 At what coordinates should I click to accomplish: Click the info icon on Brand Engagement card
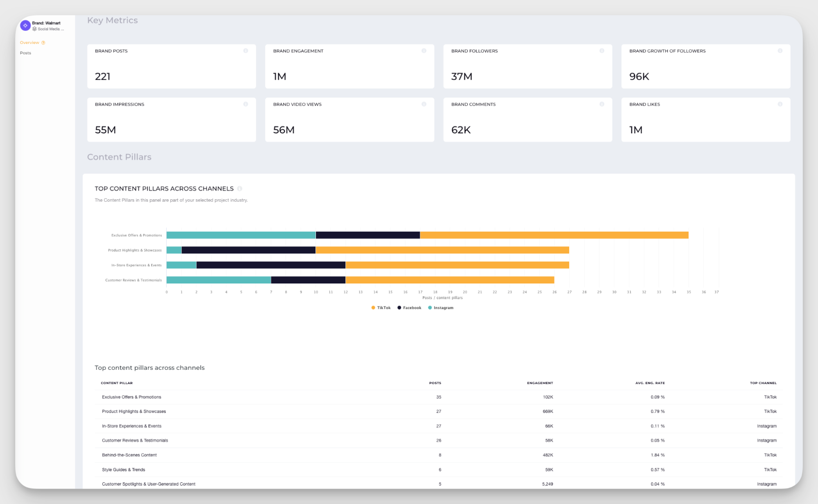click(x=424, y=51)
